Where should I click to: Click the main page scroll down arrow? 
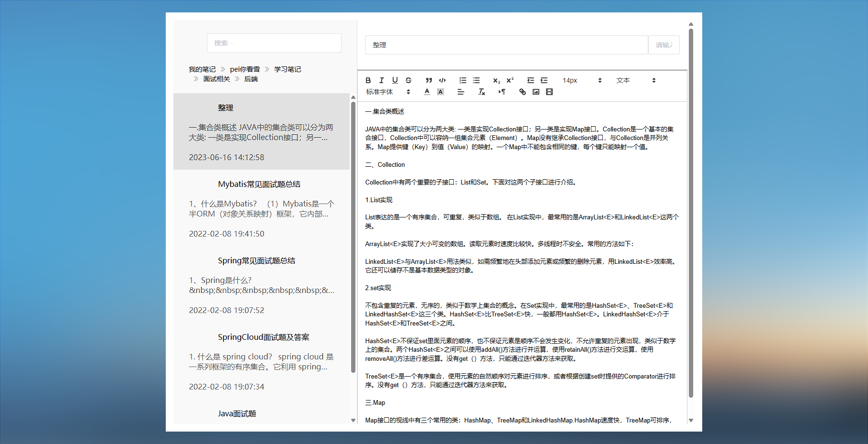tap(691, 421)
